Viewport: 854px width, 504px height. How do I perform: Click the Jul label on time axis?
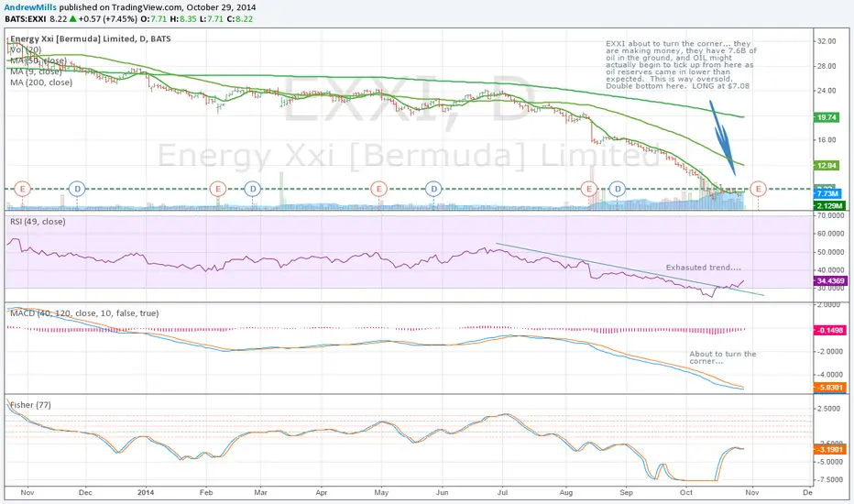[502, 493]
